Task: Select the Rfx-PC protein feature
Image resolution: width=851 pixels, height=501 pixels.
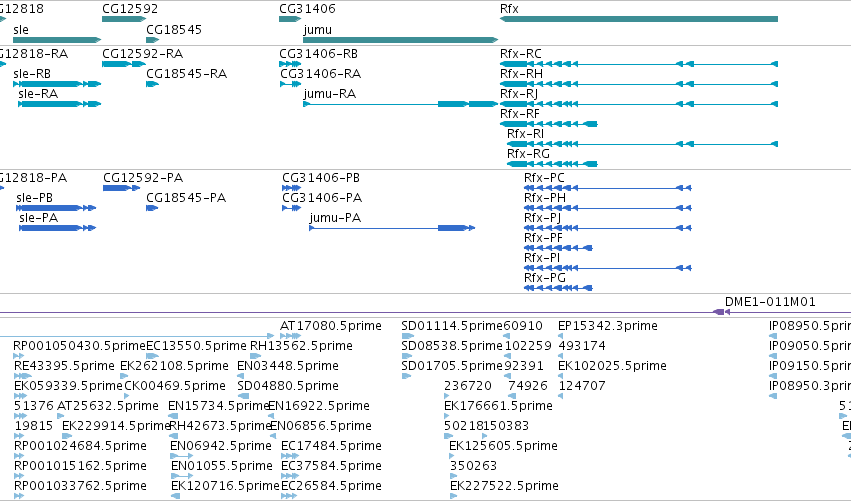Action: (608, 188)
